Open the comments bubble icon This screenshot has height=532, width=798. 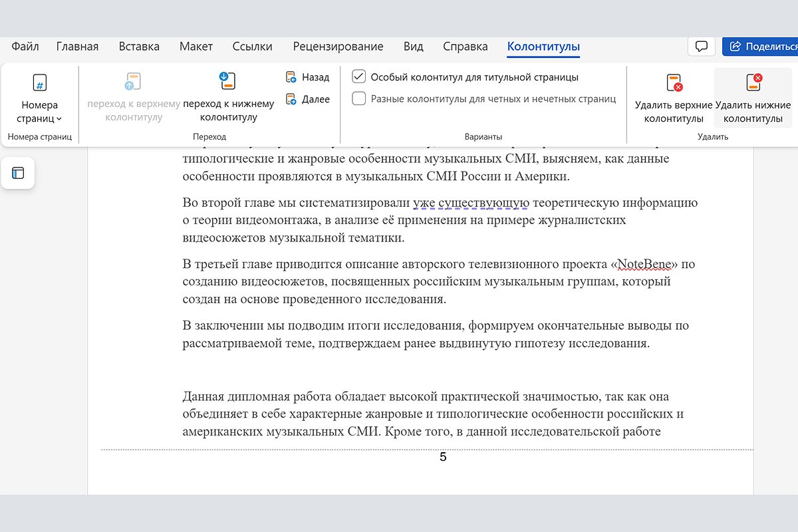pyautogui.click(x=701, y=46)
